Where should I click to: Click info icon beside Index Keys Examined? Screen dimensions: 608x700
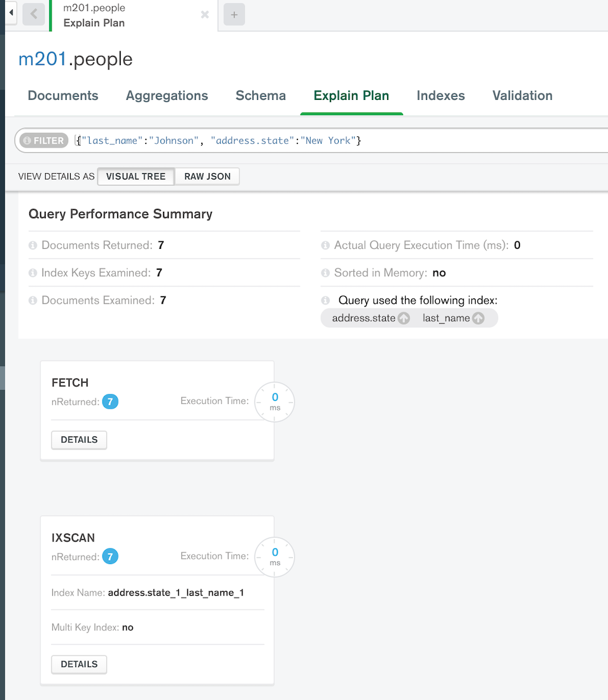point(32,273)
